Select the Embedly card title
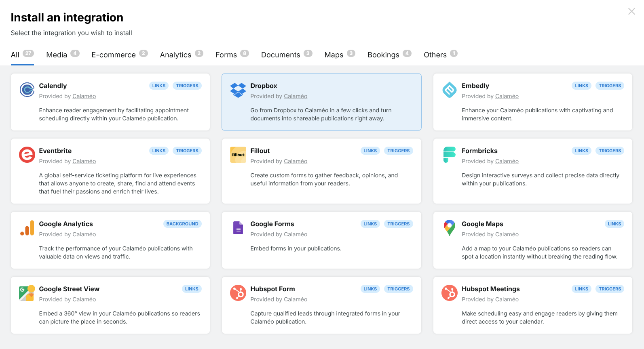This screenshot has height=349, width=644. tap(475, 86)
